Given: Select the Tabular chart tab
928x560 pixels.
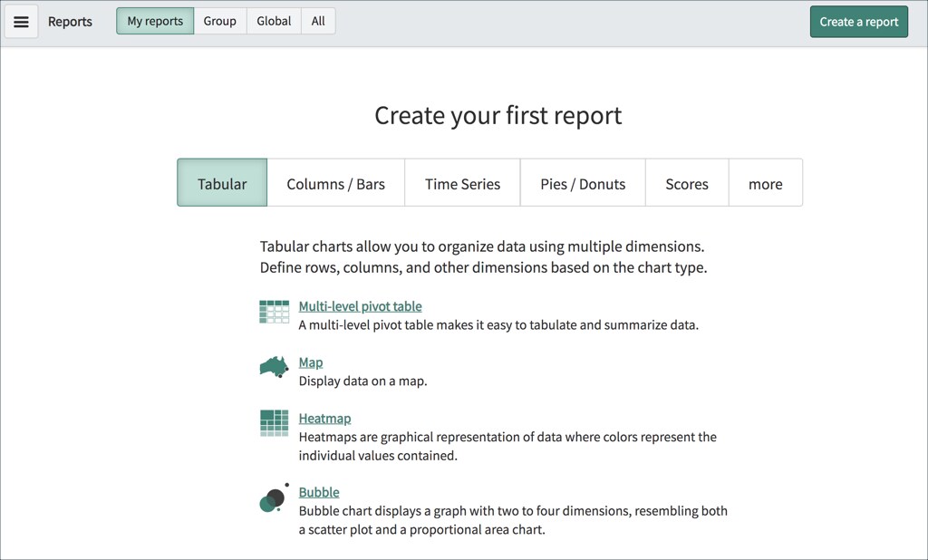Looking at the screenshot, I should (221, 182).
